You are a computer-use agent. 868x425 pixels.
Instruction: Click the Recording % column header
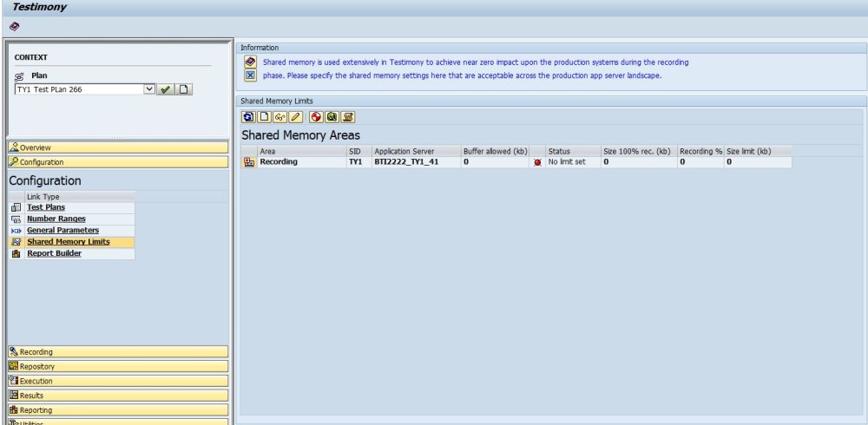coord(700,151)
